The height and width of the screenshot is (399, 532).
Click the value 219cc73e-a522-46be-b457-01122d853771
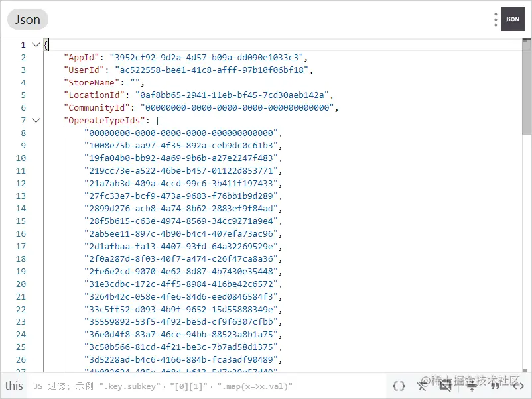coord(181,170)
